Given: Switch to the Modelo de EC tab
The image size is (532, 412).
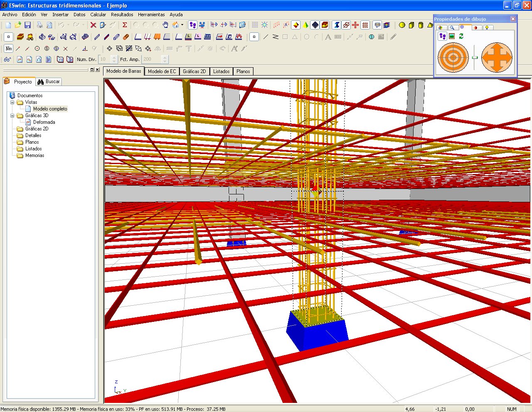Looking at the screenshot, I should point(162,71).
